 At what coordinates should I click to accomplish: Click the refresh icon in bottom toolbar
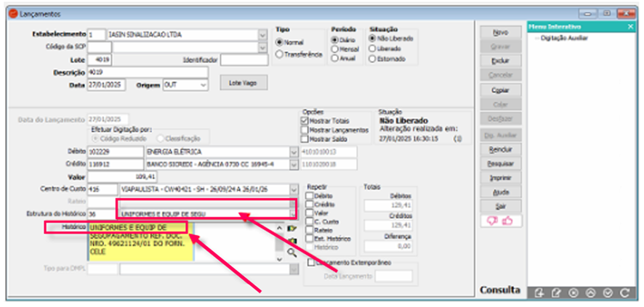point(625,292)
